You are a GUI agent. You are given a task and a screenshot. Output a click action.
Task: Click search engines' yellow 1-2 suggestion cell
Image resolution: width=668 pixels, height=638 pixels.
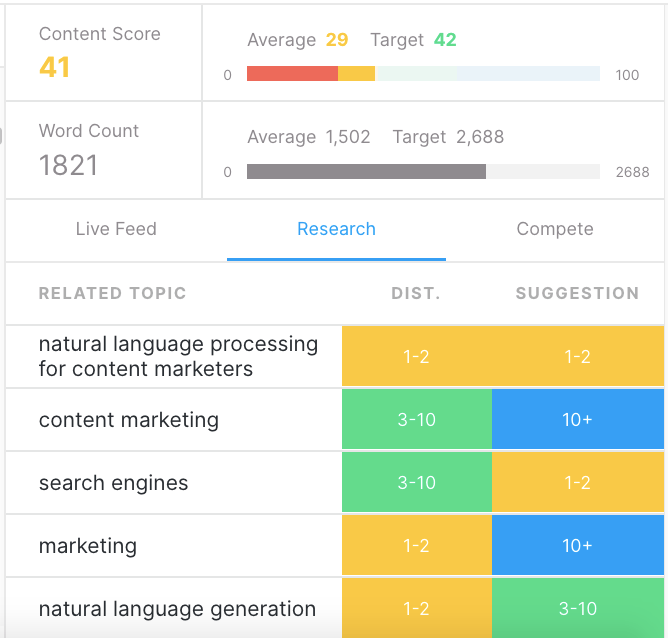point(578,483)
